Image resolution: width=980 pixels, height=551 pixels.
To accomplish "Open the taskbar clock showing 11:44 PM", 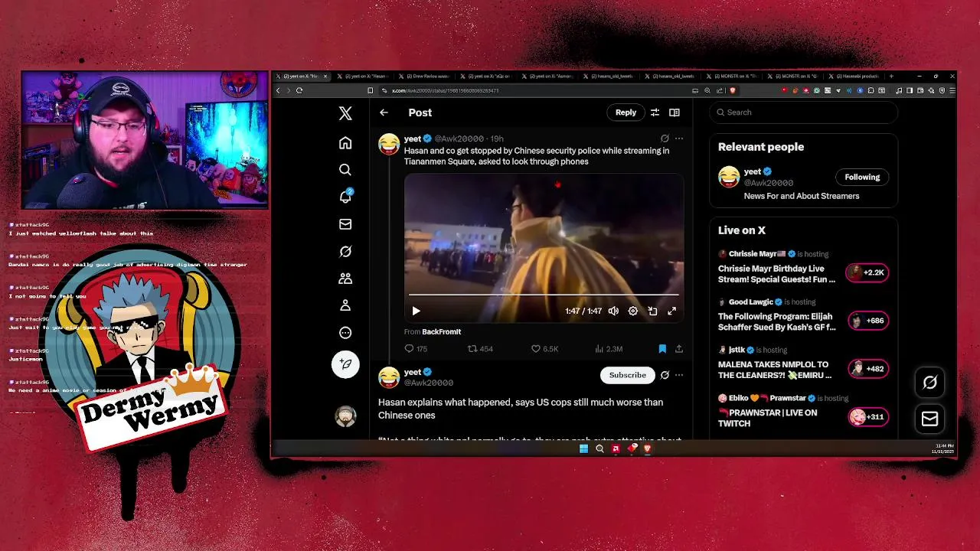I will [x=943, y=448].
